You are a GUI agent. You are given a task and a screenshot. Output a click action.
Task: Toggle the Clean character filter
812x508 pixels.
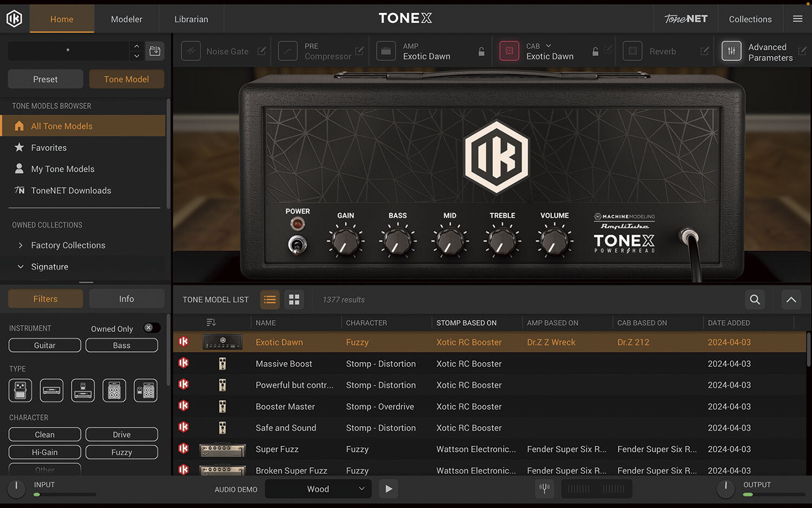[x=45, y=435]
